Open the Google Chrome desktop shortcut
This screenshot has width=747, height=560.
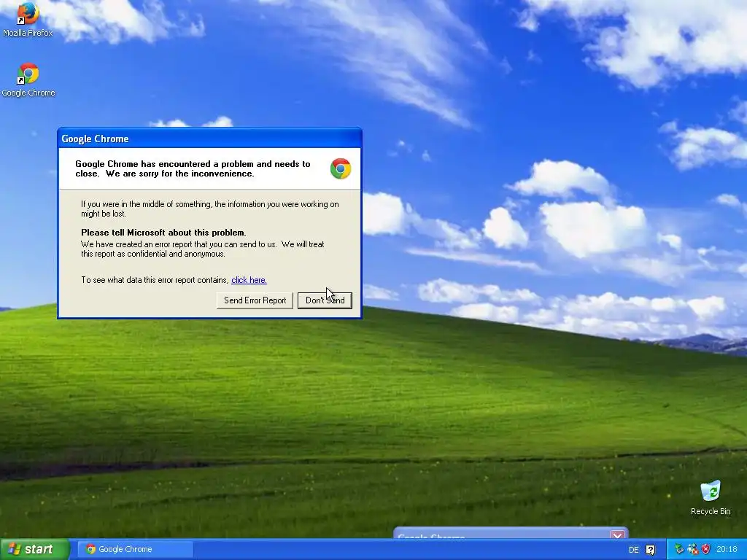(x=28, y=79)
